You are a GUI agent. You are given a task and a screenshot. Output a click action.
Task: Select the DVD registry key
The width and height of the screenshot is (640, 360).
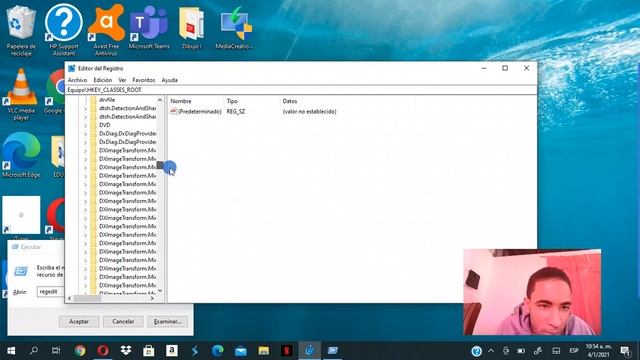tap(104, 125)
